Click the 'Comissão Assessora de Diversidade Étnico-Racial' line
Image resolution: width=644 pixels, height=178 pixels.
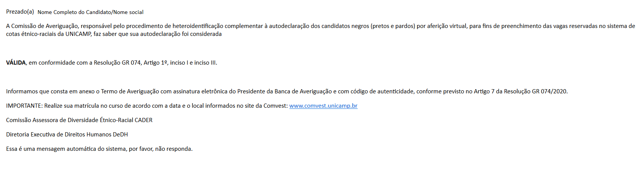coord(70,120)
